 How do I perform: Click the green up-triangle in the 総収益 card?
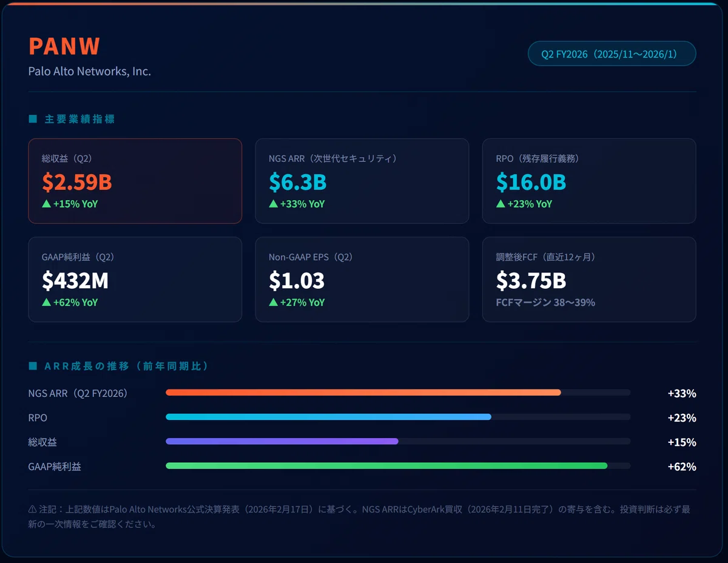coord(46,204)
